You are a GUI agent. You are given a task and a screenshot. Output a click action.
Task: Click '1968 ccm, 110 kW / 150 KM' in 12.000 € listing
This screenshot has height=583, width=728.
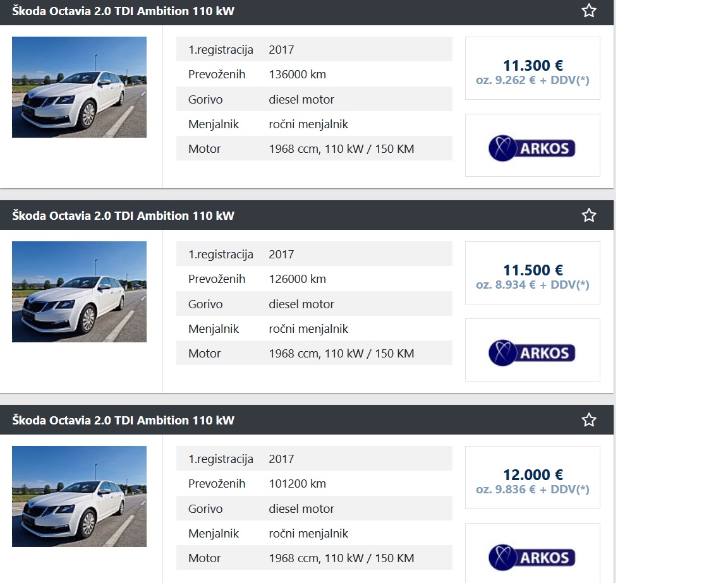coord(341,558)
